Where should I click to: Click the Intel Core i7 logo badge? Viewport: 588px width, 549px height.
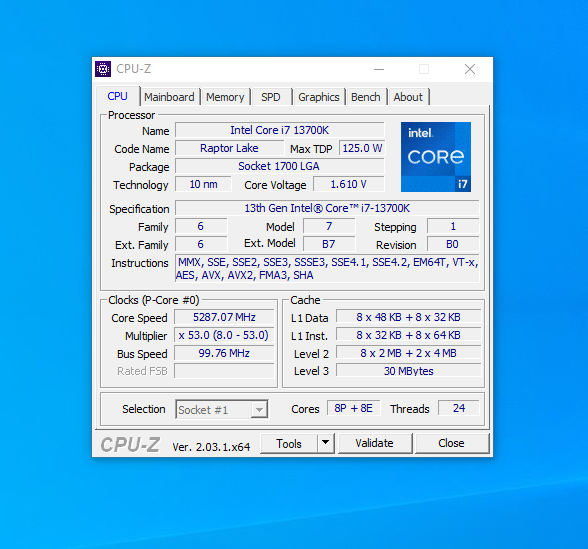tap(436, 157)
